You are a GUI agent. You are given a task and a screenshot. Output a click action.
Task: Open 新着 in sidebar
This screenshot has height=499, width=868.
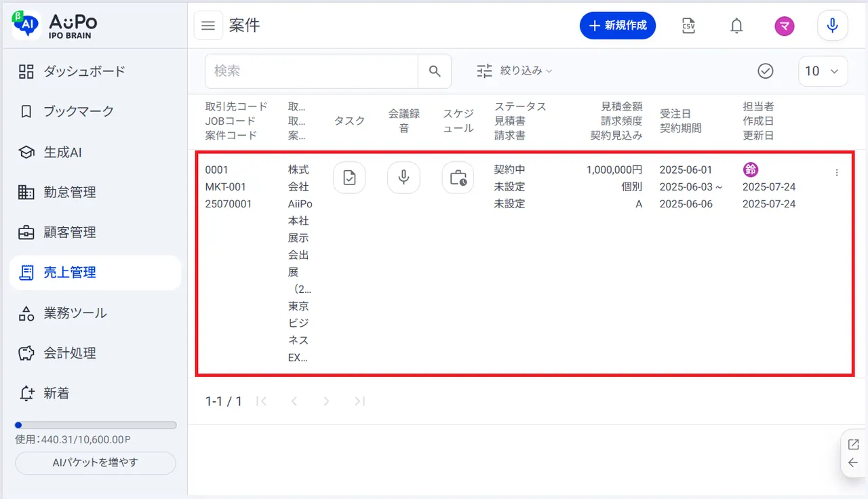[x=95, y=393]
